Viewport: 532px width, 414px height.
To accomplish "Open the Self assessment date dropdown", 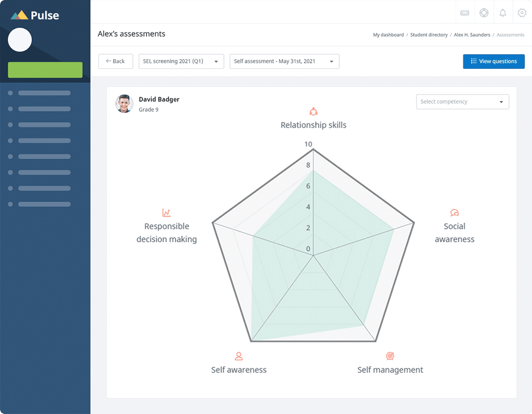I will (x=284, y=61).
